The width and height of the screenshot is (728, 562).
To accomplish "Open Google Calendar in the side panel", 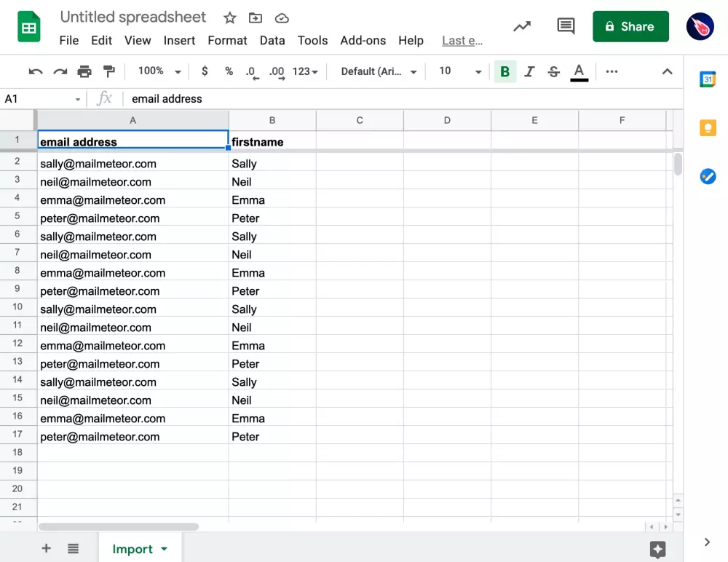I will coord(708,79).
